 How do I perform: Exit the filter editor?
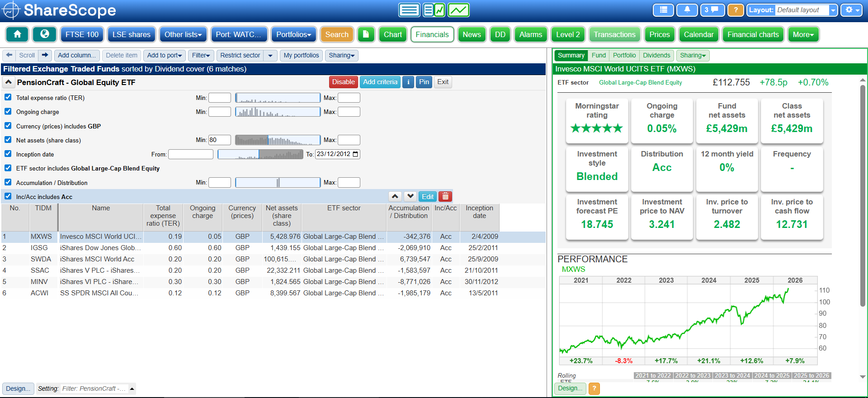coord(443,82)
